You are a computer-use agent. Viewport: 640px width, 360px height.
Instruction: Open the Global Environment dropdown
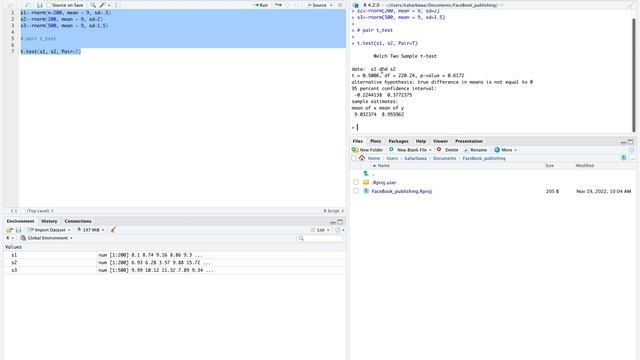pos(47,238)
